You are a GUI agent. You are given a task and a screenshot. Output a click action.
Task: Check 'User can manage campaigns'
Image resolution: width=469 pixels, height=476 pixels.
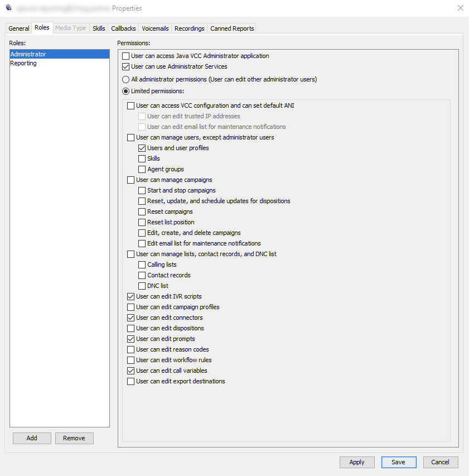click(x=130, y=180)
